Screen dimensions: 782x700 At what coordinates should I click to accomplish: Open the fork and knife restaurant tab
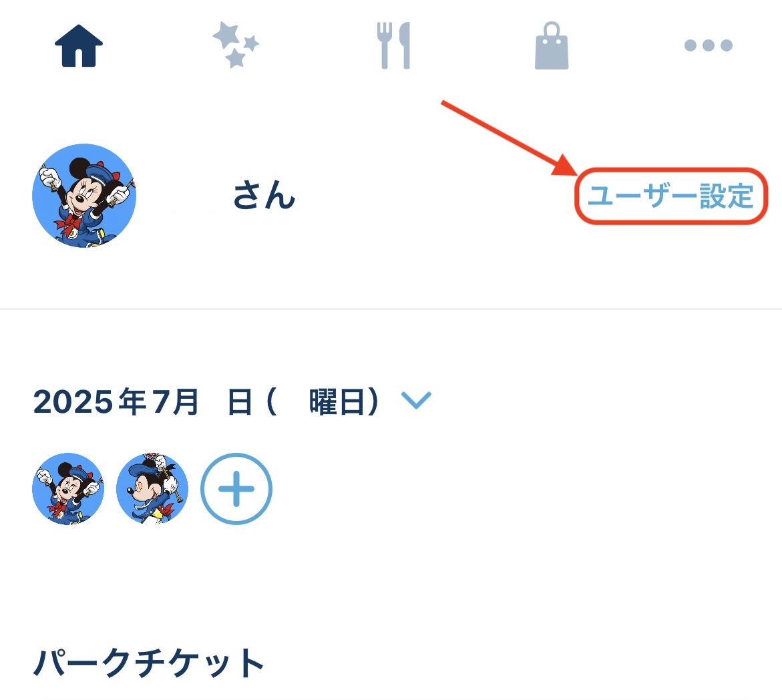(x=393, y=45)
